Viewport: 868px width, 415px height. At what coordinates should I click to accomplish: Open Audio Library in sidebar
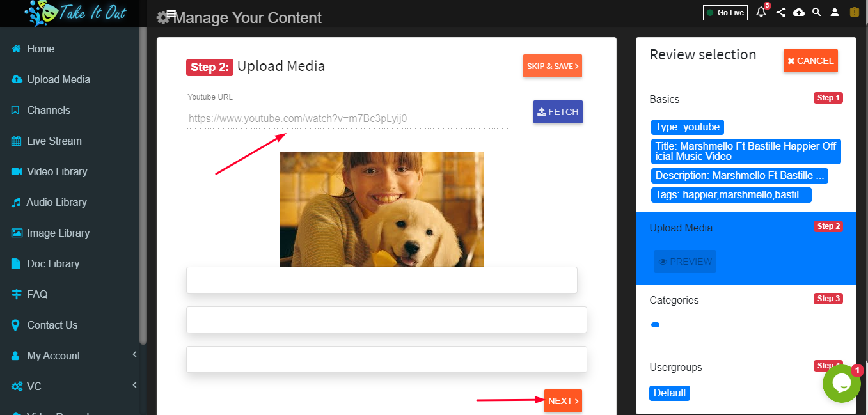(56, 202)
